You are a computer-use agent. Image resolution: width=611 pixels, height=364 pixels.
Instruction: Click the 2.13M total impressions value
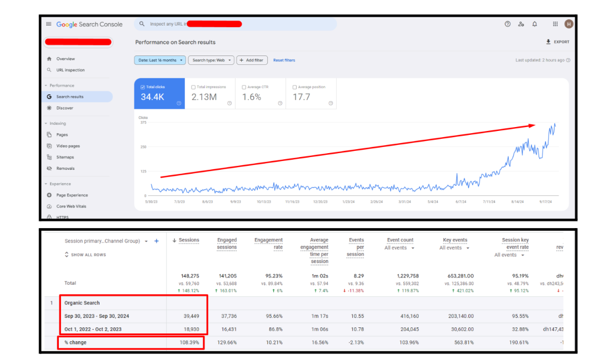(x=204, y=97)
